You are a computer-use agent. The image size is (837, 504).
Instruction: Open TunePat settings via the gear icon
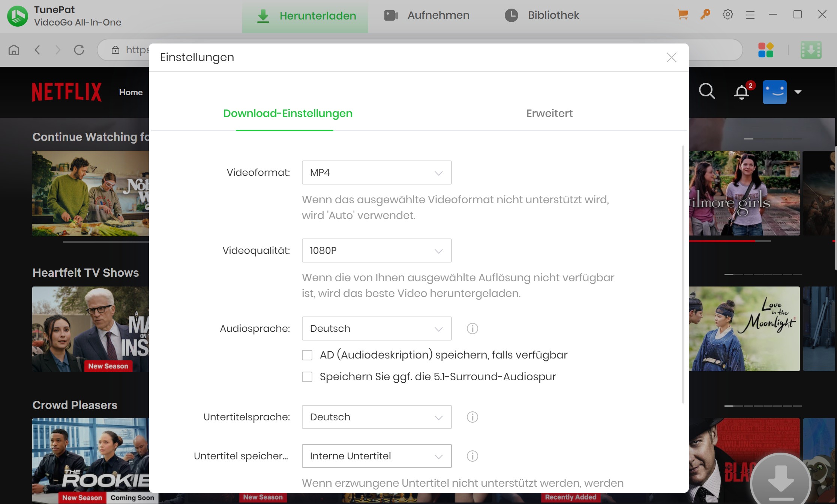coord(728,15)
